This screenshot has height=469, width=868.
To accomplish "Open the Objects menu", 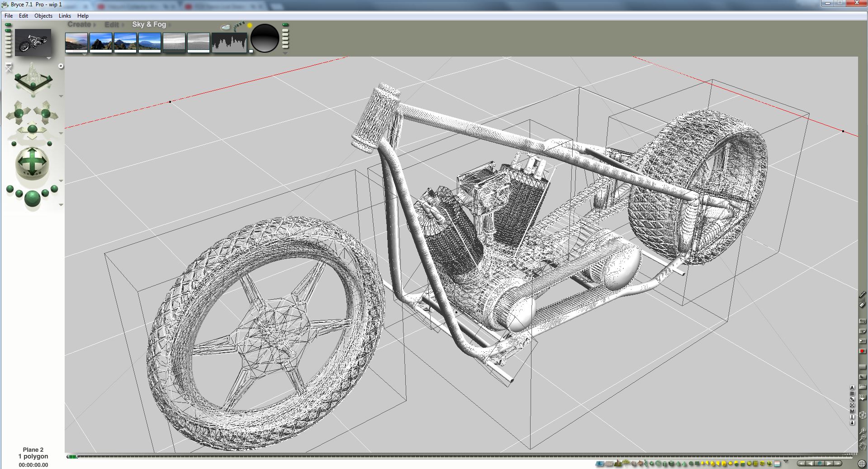I will (43, 15).
